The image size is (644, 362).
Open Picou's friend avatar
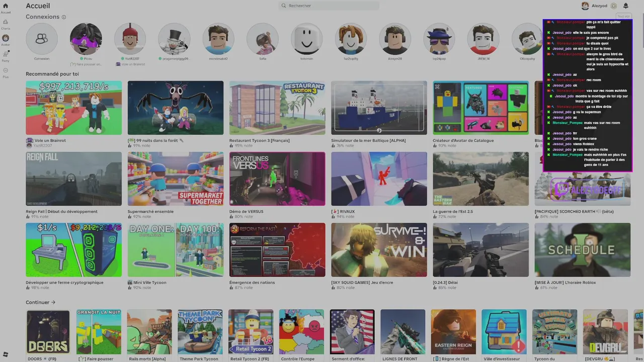click(x=86, y=39)
